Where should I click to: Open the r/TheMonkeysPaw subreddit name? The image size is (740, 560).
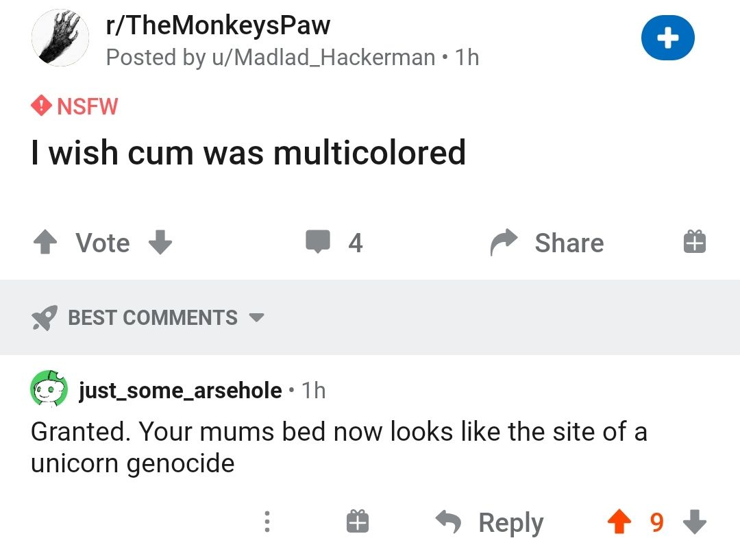pyautogui.click(x=217, y=25)
